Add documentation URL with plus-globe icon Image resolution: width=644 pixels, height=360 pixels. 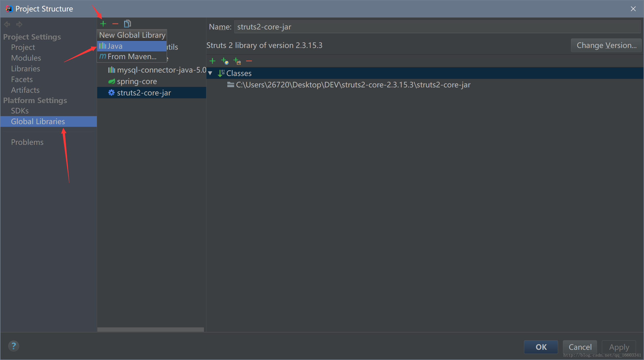tap(225, 61)
